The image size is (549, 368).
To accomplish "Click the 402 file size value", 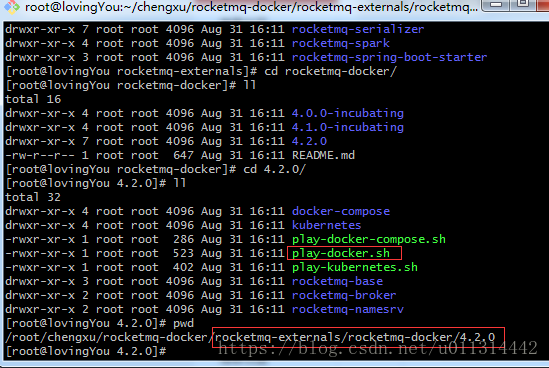I will 183,267.
